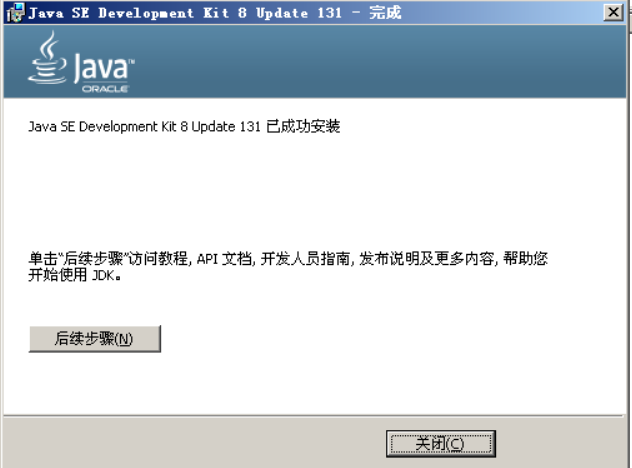Open the 后续步骤(N) next steps button
Screen dimensions: 632x468
pos(95,339)
